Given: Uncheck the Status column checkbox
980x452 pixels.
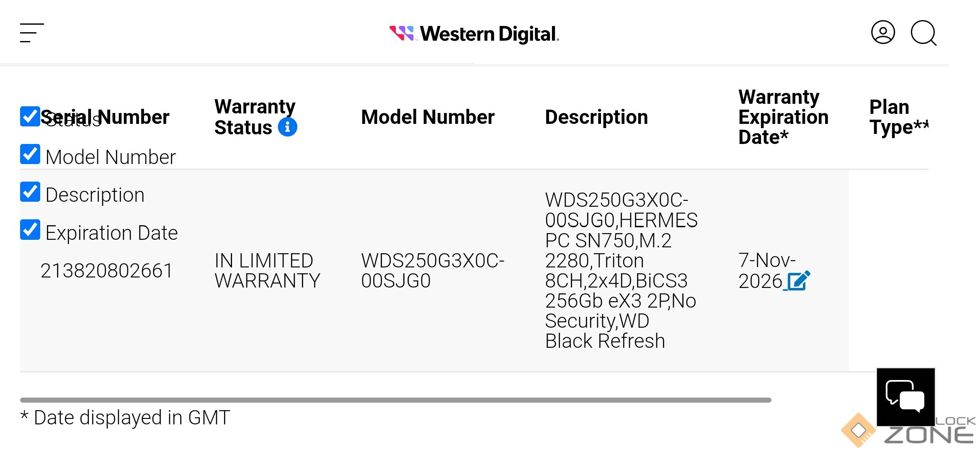Looking at the screenshot, I should (30, 116).
